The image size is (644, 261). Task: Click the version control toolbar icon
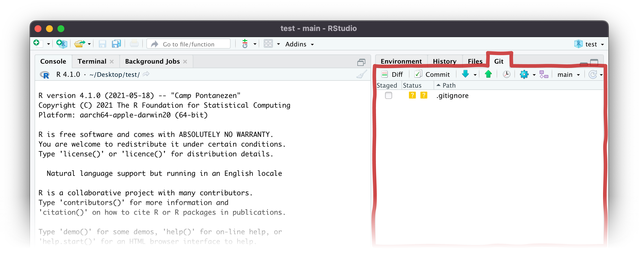click(245, 44)
